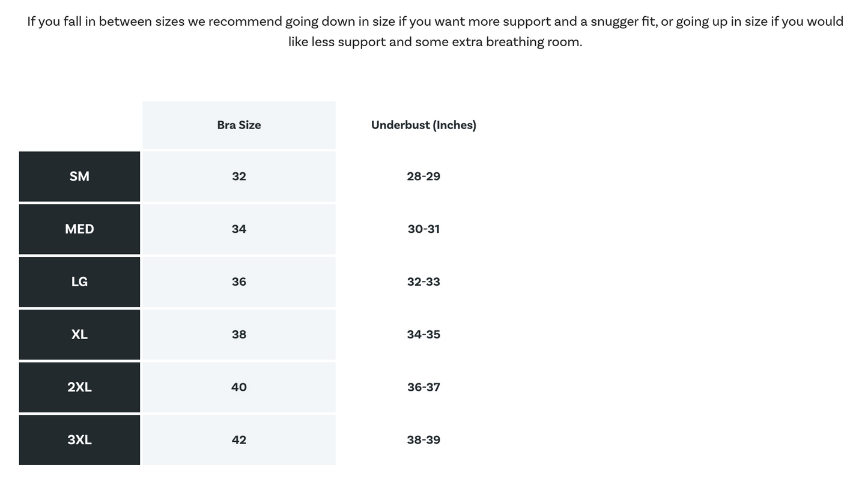The image size is (868, 497).
Task: Select the LG size label cell
Action: [79, 282]
